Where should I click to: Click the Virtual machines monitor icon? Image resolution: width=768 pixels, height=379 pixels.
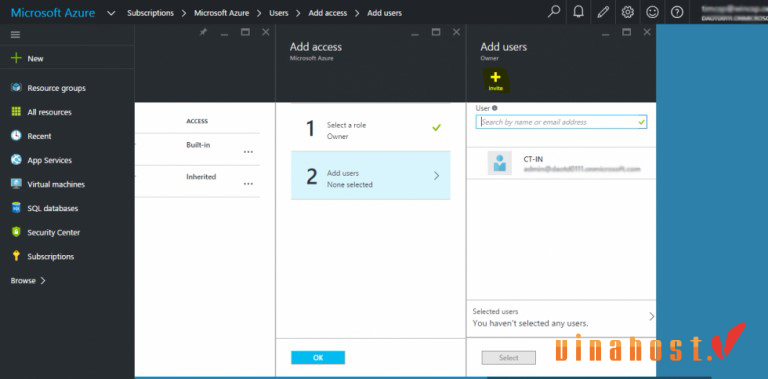click(x=16, y=184)
